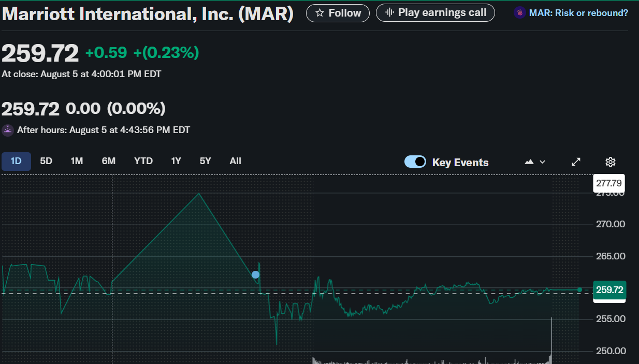Expand chart to full screen

576,162
